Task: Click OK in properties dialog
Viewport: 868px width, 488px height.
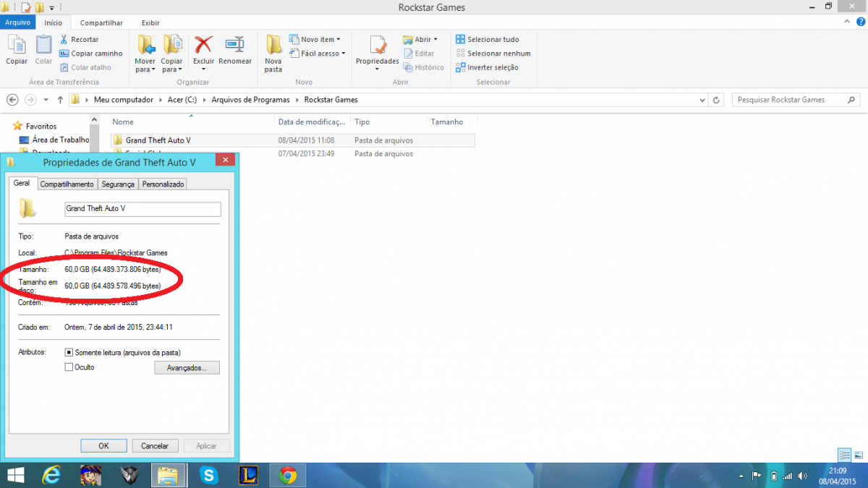Action: pyautogui.click(x=103, y=446)
